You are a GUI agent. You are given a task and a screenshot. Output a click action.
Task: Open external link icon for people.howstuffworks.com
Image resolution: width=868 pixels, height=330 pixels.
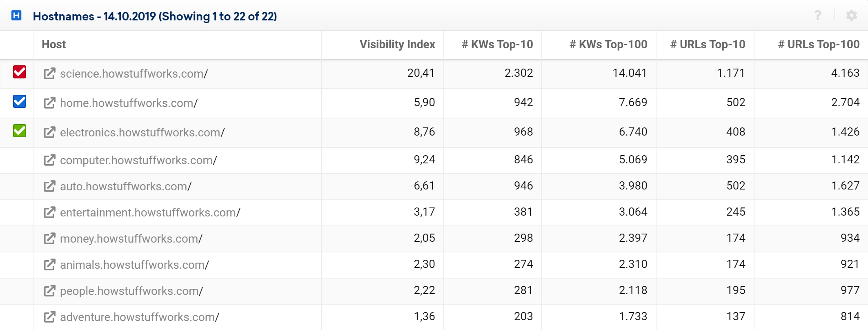[x=49, y=291]
